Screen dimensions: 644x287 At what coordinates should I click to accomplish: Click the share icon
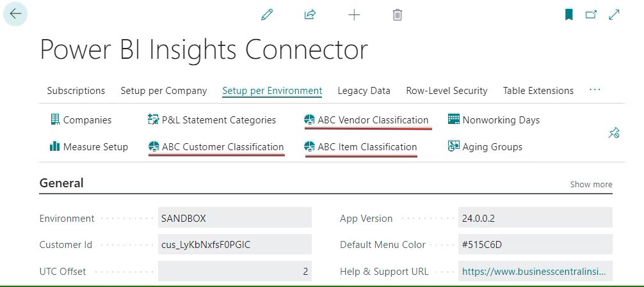coord(310,14)
